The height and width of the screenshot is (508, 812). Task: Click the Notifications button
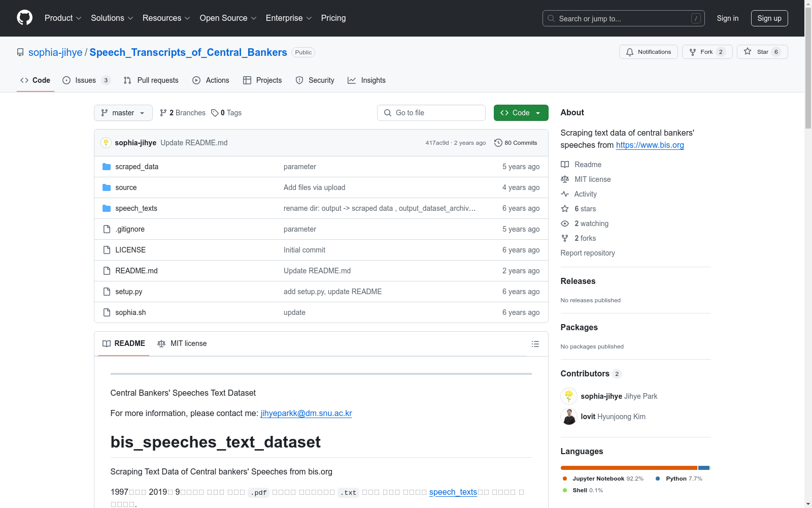pyautogui.click(x=649, y=52)
